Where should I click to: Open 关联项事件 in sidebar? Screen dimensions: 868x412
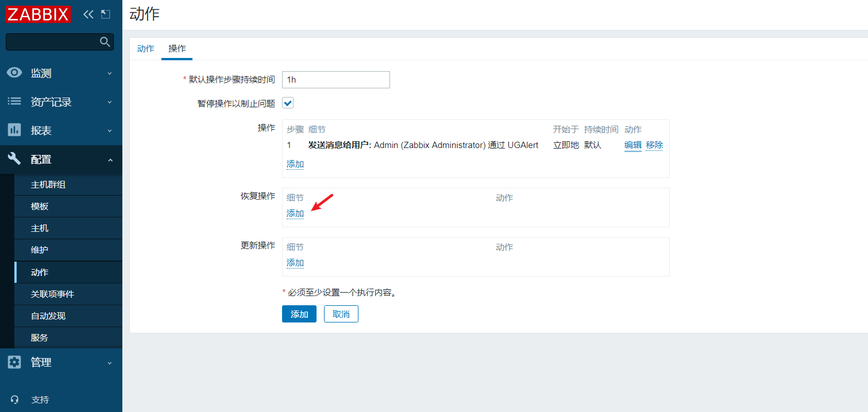pos(68,294)
